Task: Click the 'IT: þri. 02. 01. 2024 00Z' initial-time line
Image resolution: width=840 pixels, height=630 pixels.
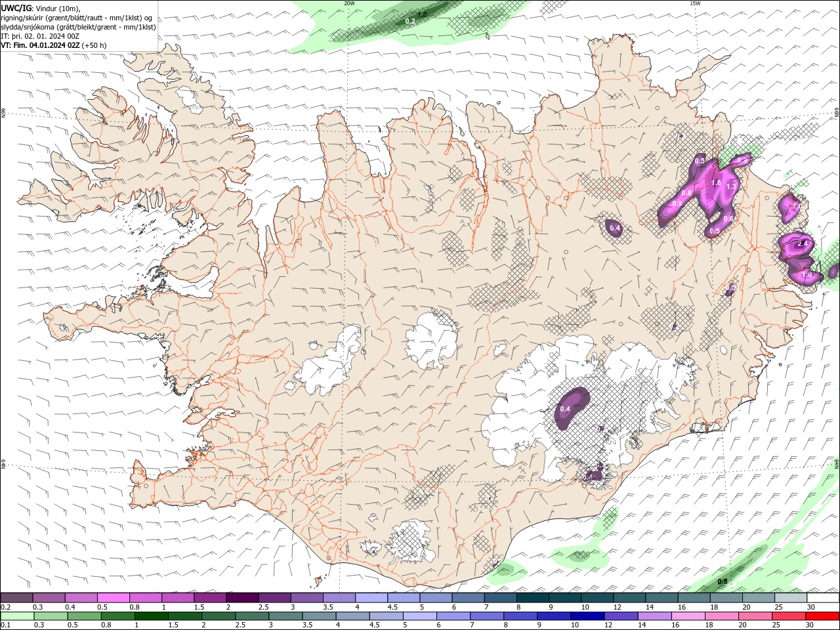Action: point(40,36)
